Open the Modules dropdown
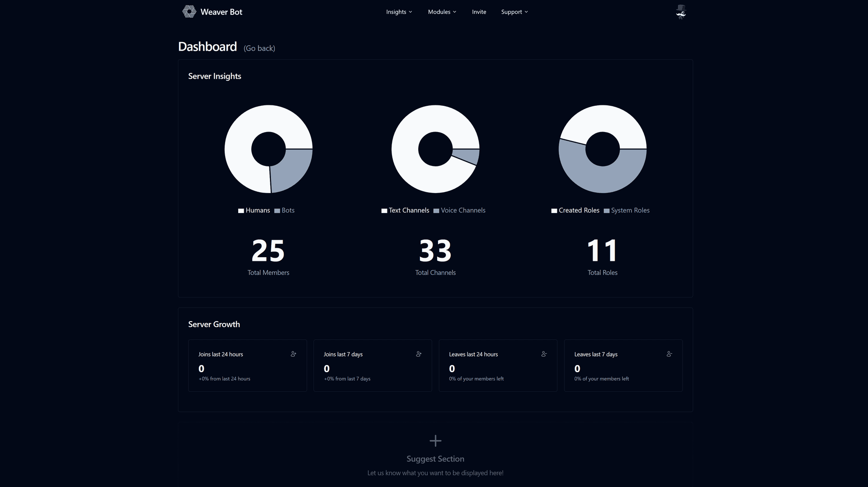This screenshot has height=487, width=868. [x=442, y=12]
